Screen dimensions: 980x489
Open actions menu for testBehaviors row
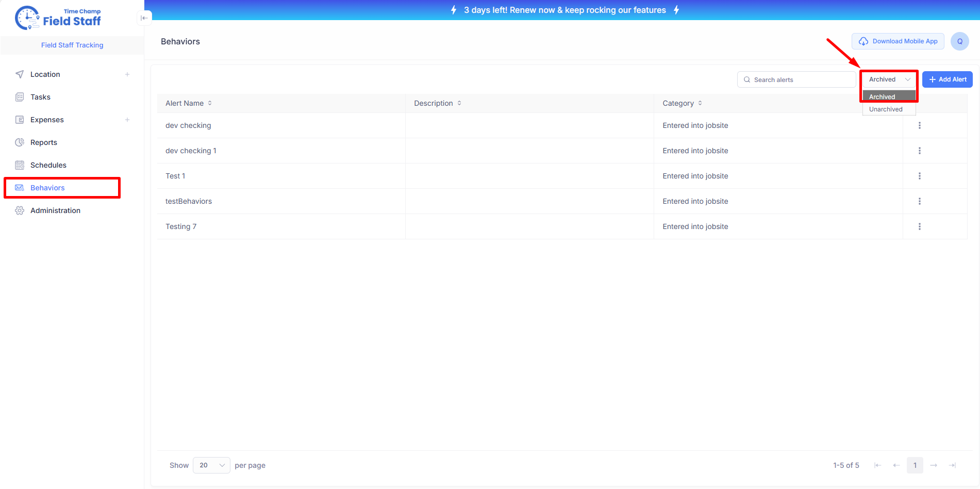tap(920, 201)
